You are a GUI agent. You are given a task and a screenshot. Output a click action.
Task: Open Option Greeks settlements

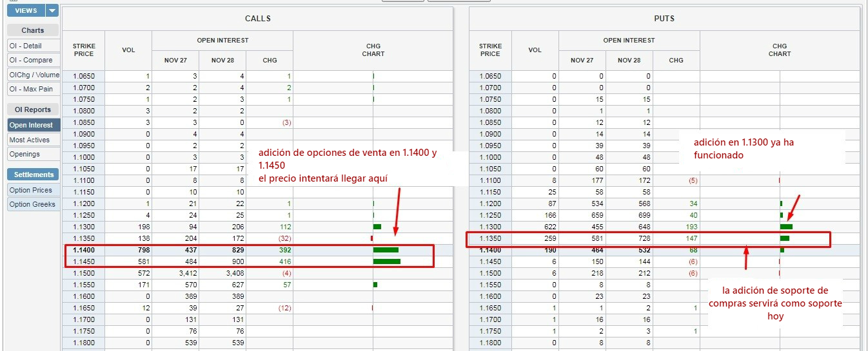point(32,204)
